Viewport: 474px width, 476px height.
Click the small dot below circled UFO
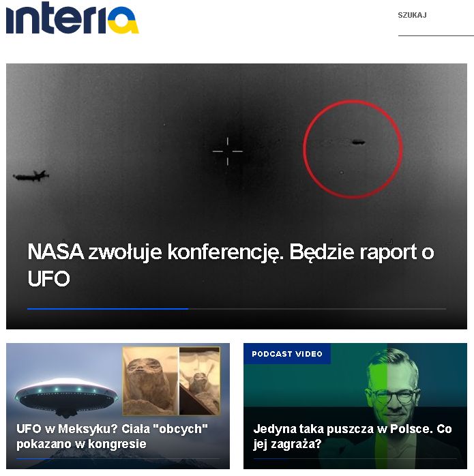[x=342, y=173]
